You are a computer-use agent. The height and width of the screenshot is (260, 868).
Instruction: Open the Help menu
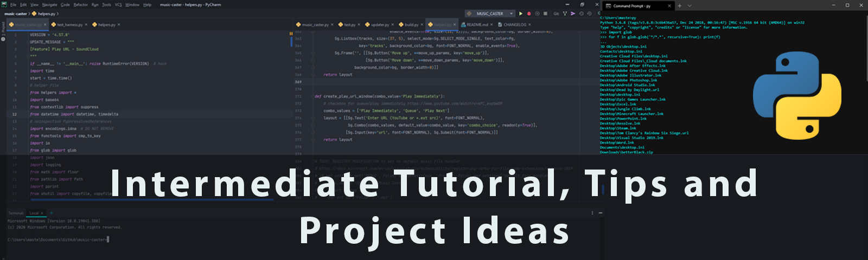pyautogui.click(x=147, y=4)
